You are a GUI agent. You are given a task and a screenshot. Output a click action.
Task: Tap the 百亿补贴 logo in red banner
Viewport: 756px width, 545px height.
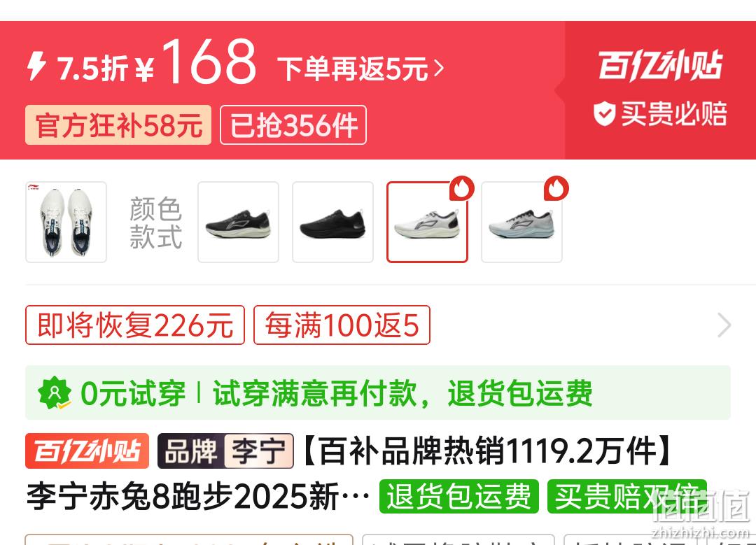pyautogui.click(x=660, y=65)
